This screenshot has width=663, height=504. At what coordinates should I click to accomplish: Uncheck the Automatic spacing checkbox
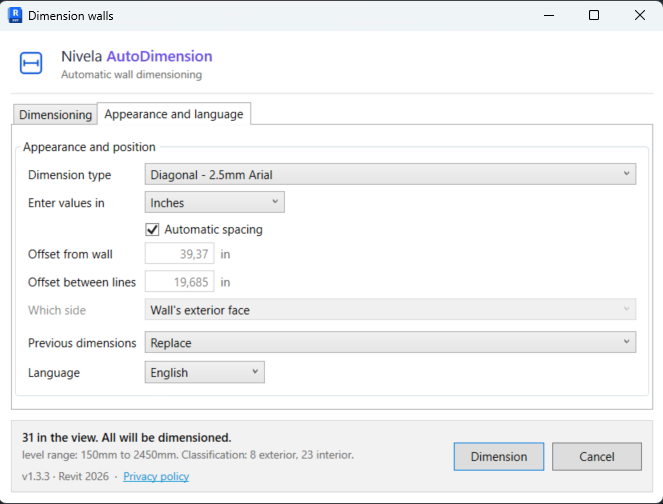pos(152,230)
